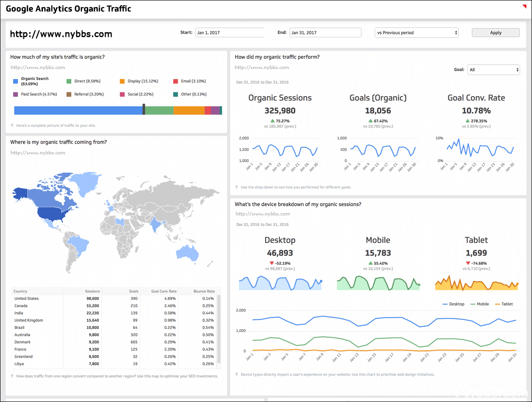
Task: Click the green up arrow under Goal Conv. Rate
Action: [468, 121]
